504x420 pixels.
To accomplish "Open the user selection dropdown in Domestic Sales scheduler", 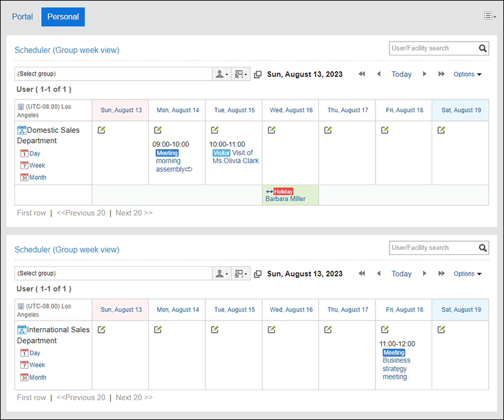I will coord(222,74).
